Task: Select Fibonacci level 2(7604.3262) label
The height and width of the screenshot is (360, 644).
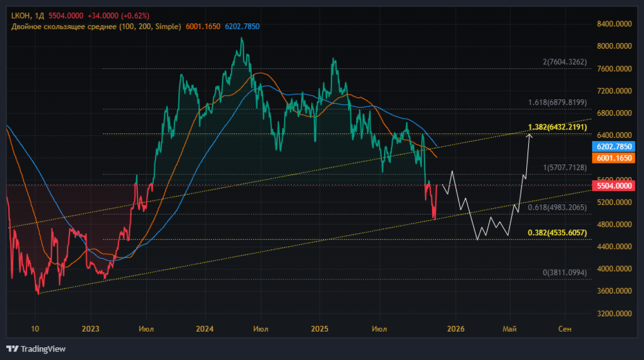Action: 565,62
